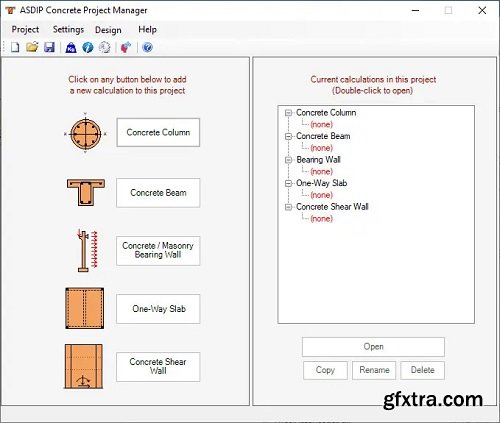This screenshot has width=500, height=423.
Task: Open the Project menu
Action: [25, 30]
